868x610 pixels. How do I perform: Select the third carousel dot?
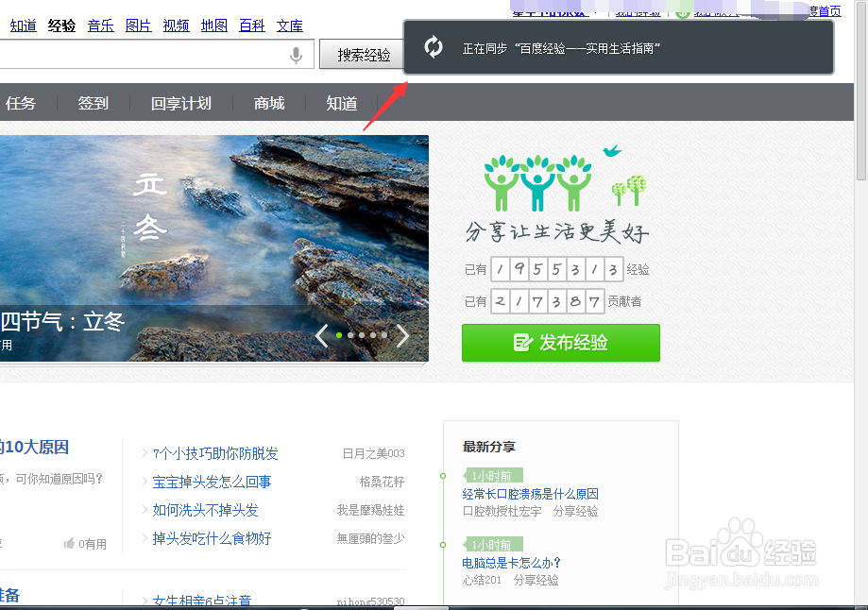362,335
